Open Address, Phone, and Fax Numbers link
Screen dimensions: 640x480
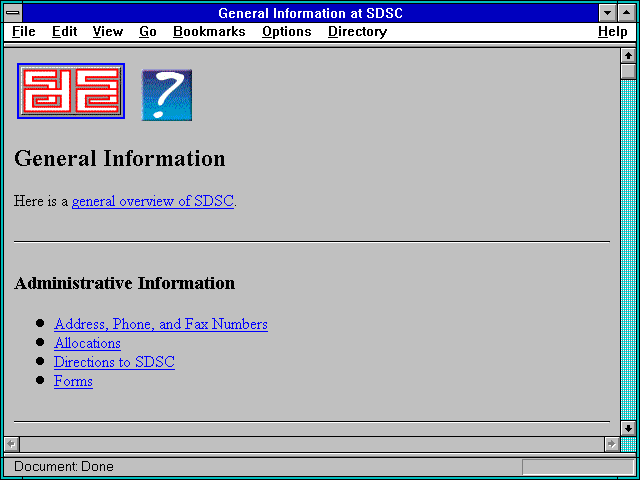pyautogui.click(x=161, y=324)
